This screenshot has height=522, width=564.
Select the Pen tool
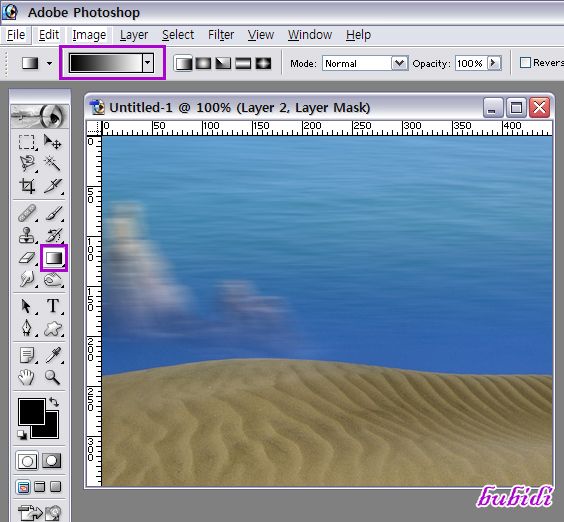27,328
